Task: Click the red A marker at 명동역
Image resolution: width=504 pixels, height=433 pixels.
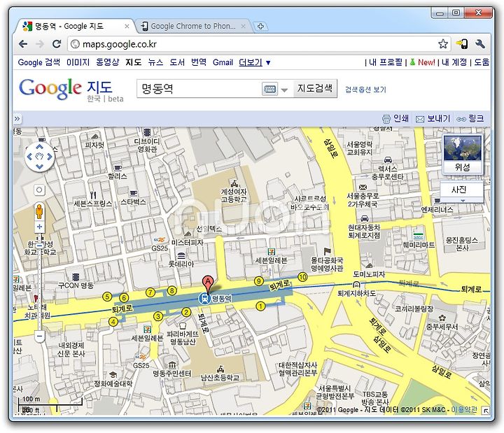Action: 208,285
